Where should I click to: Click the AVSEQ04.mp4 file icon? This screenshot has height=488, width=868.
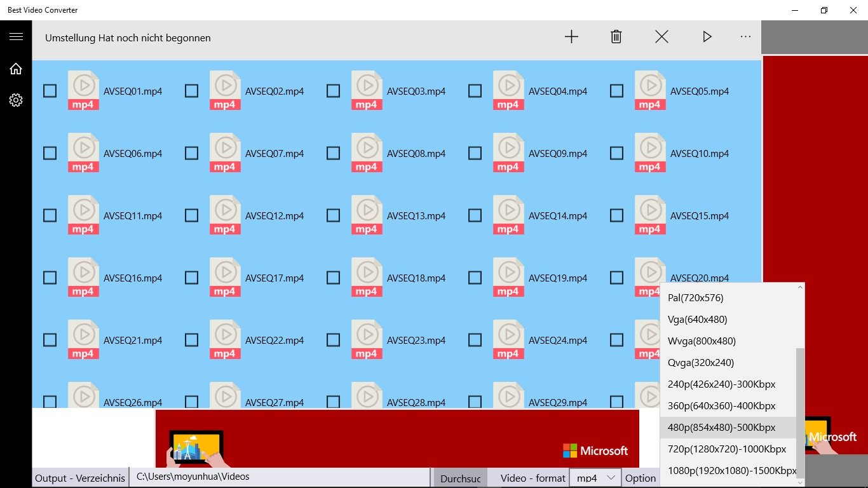pyautogui.click(x=508, y=90)
